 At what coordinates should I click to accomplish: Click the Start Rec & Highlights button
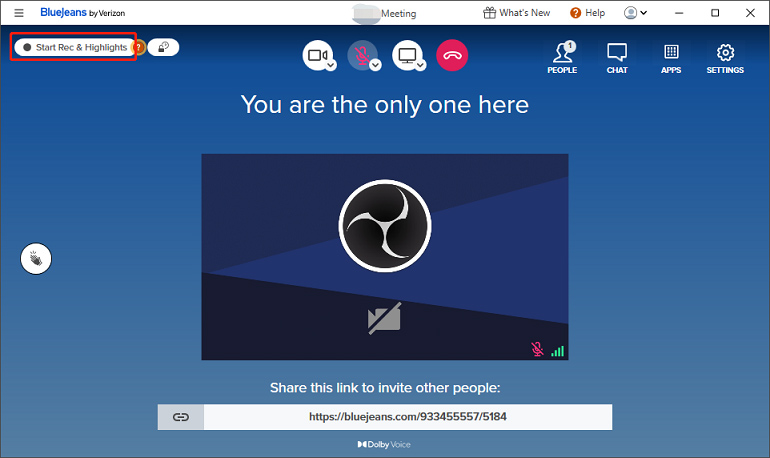75,47
